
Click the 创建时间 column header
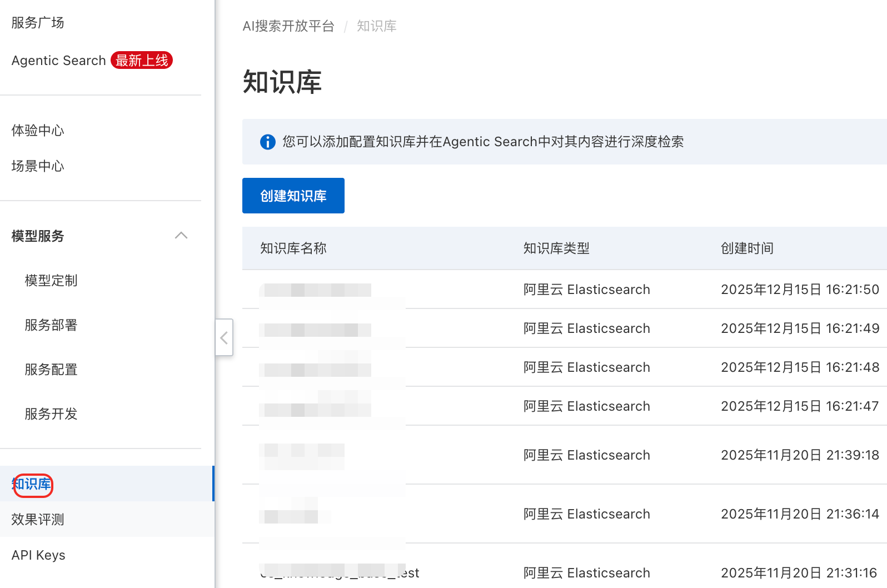coord(747,248)
